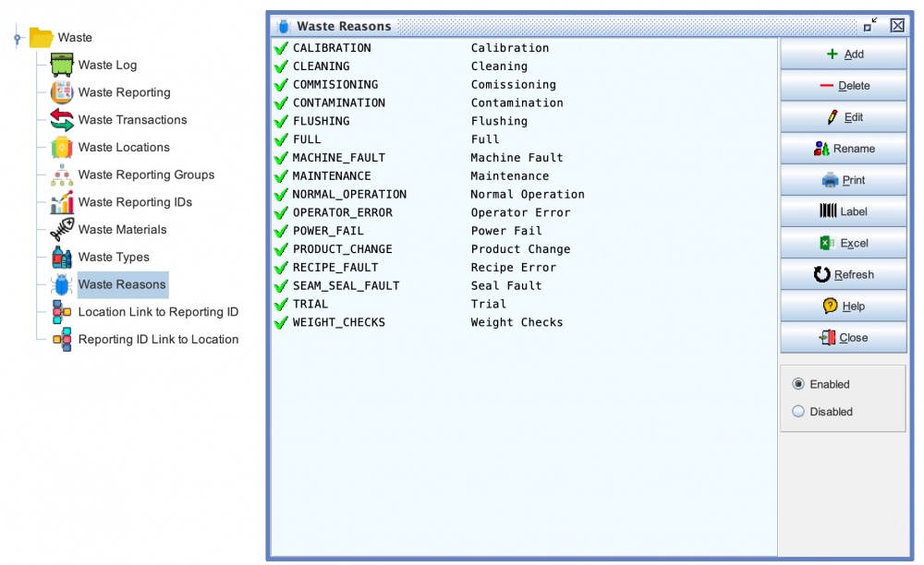
Task: Select the Waste Reasons tree item
Action: click(122, 284)
